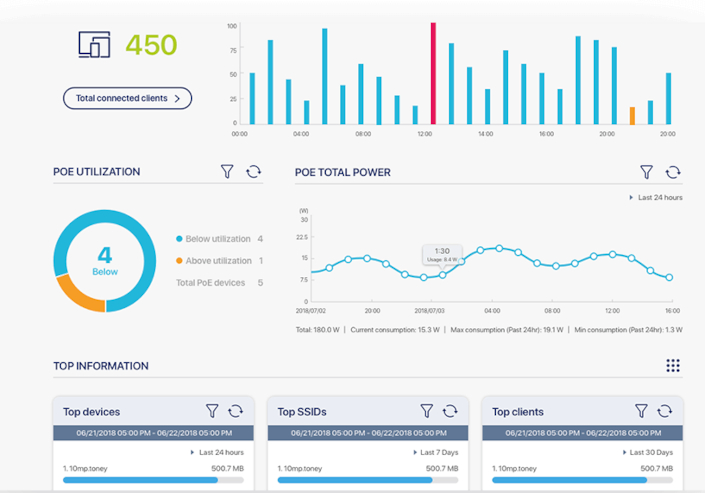Click the Total connected clients button

tap(127, 98)
